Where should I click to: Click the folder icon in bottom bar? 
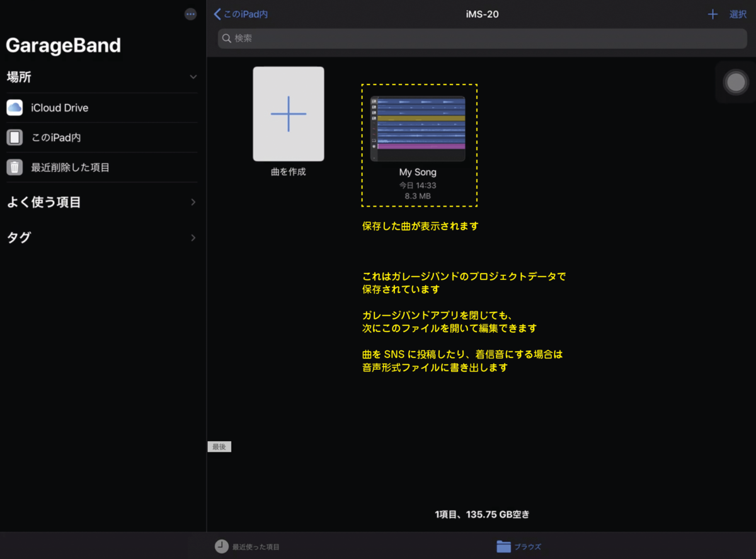pyautogui.click(x=503, y=546)
